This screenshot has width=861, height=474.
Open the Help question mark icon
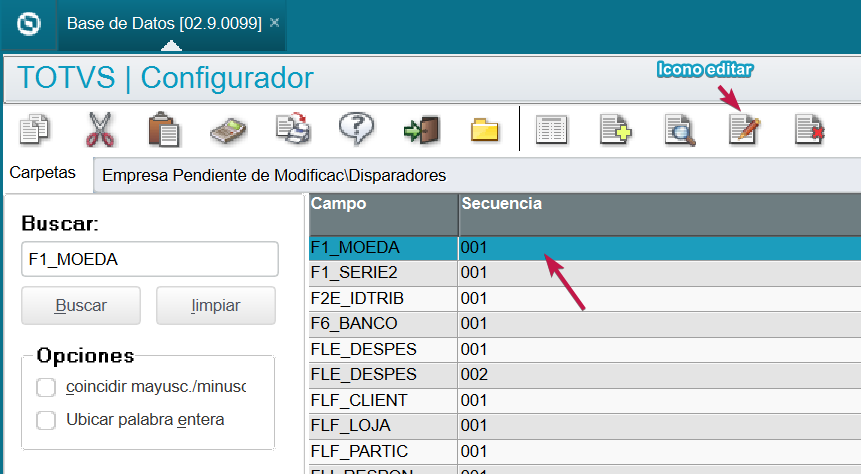pyautogui.click(x=357, y=129)
